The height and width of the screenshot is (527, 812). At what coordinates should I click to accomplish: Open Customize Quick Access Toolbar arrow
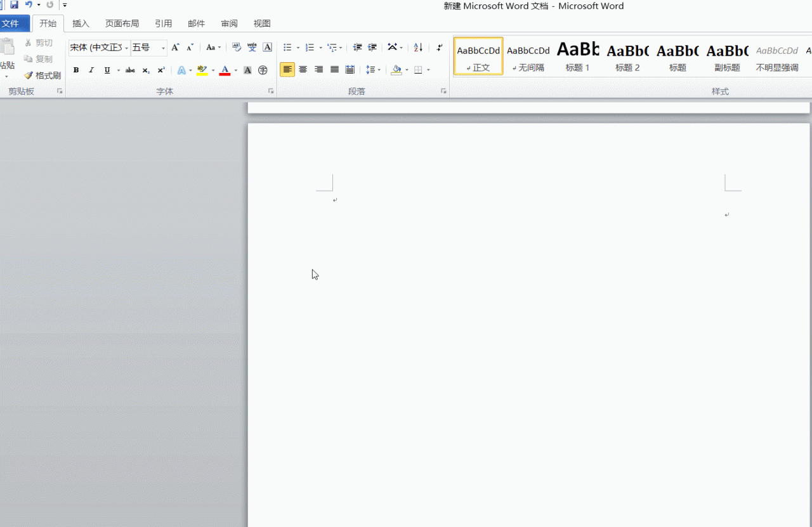[x=64, y=5]
